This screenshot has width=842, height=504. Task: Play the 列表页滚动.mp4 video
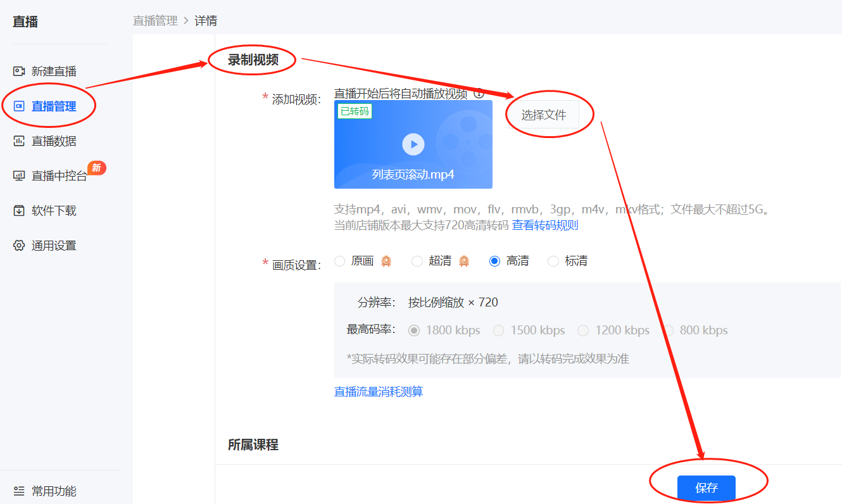413,144
